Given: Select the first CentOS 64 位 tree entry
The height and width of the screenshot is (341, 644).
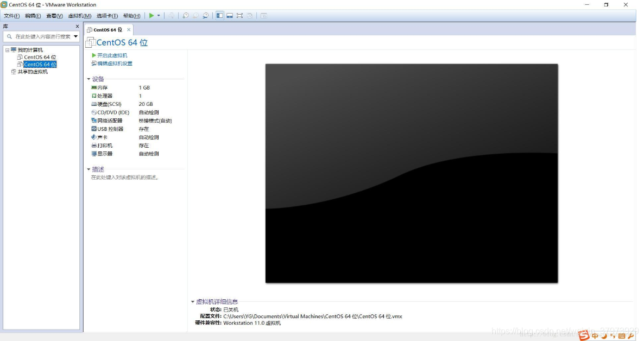Looking at the screenshot, I should coord(40,57).
